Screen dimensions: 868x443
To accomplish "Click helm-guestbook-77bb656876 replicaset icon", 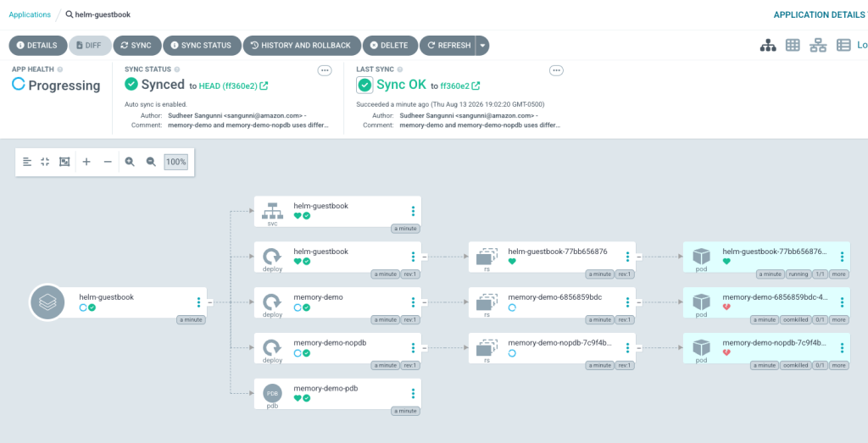I will [487, 257].
